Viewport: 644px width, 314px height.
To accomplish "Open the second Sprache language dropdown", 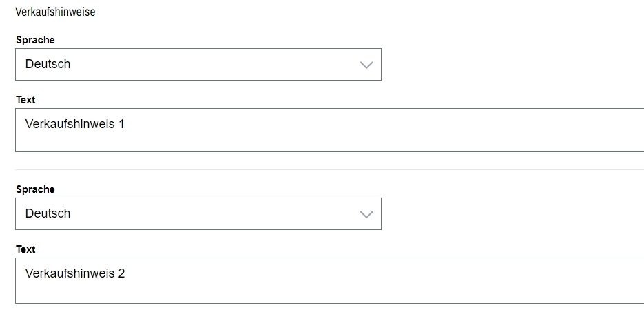I will coord(198,213).
